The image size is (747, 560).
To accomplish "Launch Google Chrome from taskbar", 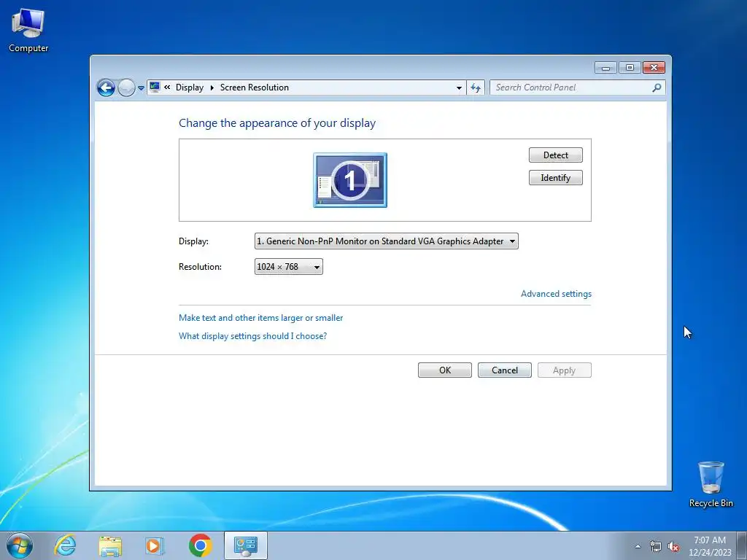I will pos(200,545).
